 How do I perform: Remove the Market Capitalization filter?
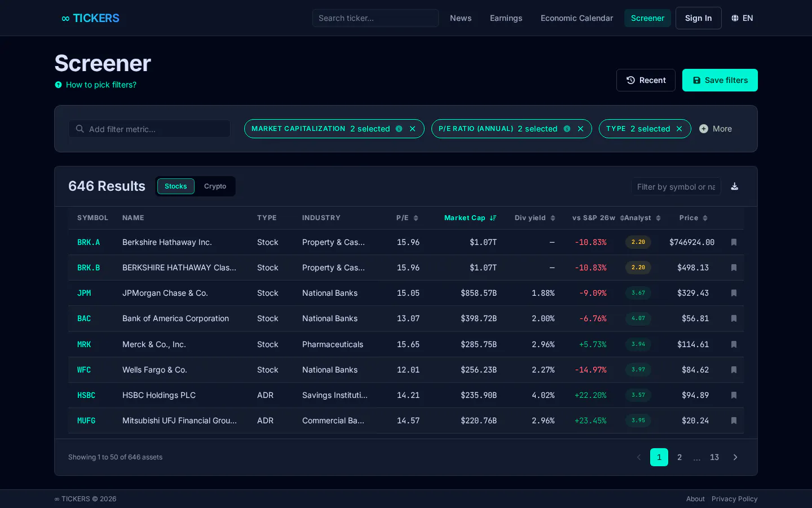coord(413,129)
